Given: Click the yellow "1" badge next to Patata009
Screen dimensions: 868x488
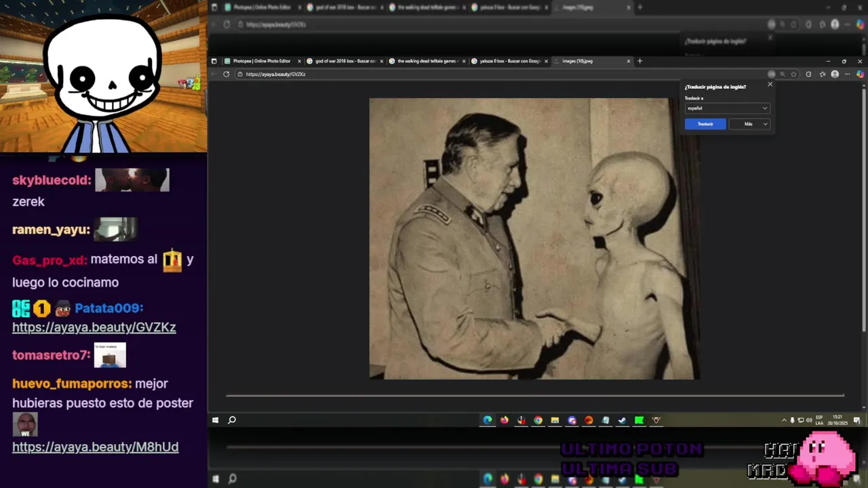Looking at the screenshot, I should (42, 309).
